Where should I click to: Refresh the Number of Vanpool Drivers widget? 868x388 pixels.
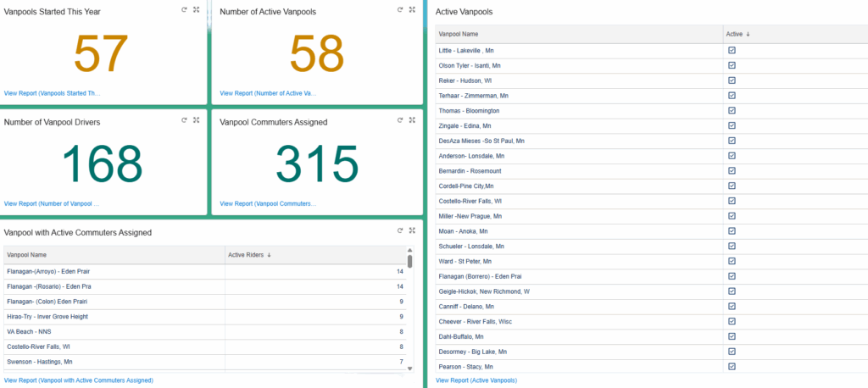[184, 120]
